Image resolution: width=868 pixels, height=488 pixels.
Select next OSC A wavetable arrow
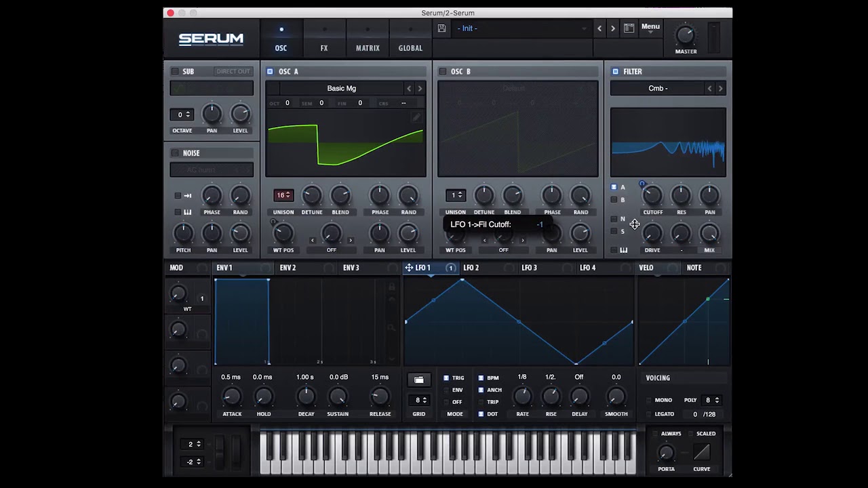(420, 89)
